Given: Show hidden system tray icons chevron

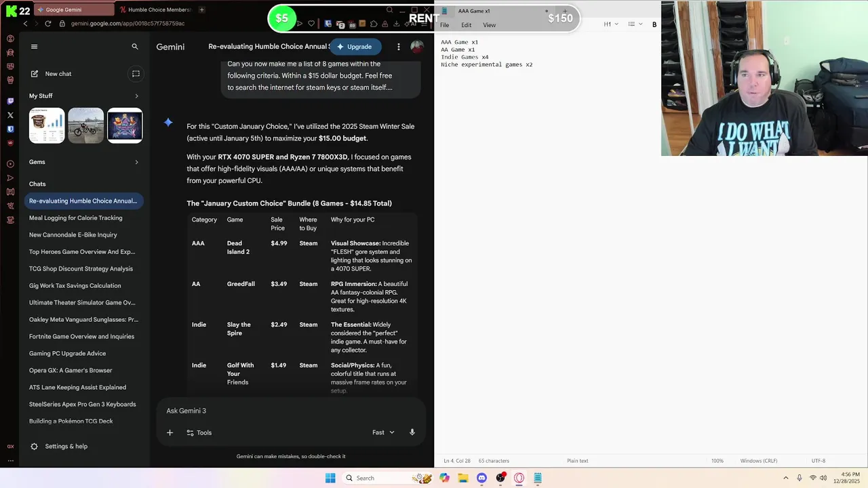Looking at the screenshot, I should (x=786, y=478).
